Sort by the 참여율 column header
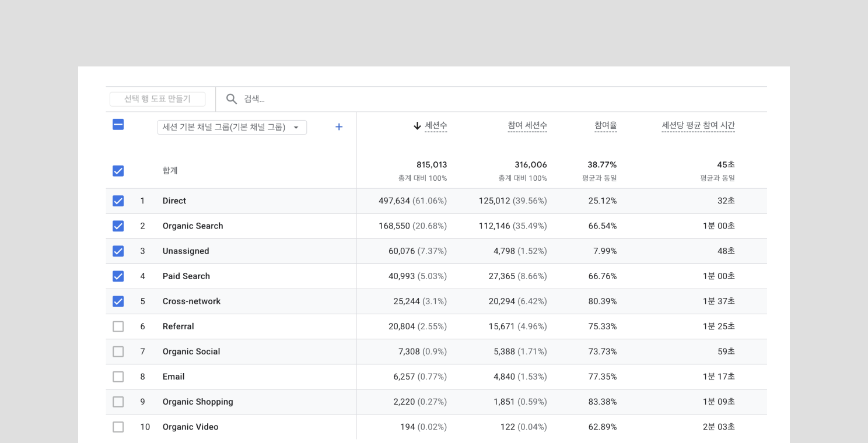Screen dimensions: 868x443 click(605, 125)
